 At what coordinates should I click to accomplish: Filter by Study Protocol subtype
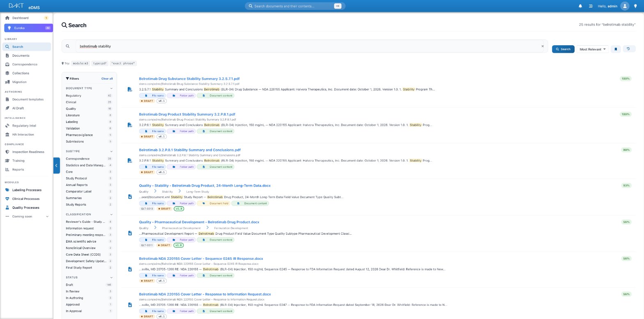click(x=89, y=178)
